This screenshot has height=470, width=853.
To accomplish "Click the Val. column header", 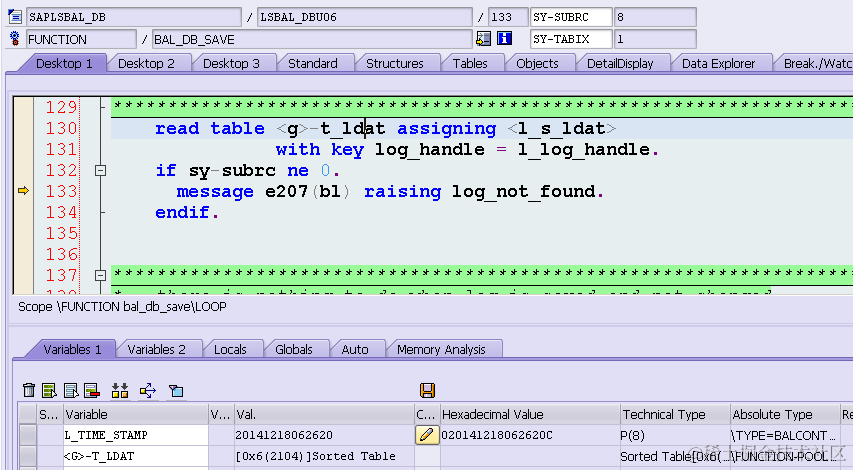I will point(324,415).
